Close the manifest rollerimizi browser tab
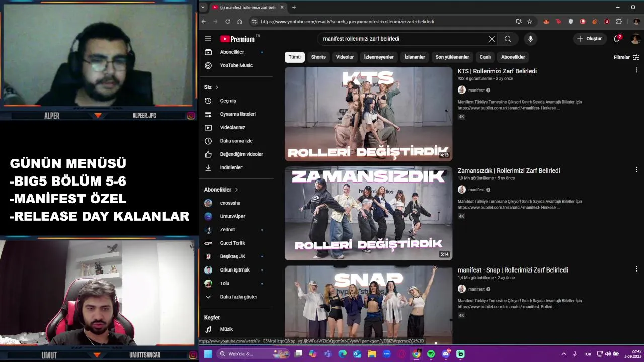 pos(282,7)
